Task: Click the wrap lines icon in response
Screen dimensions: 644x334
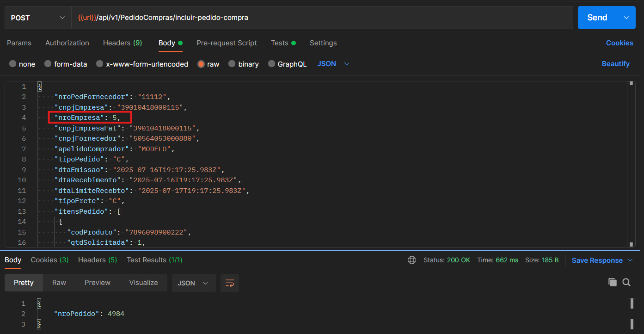Action: (x=230, y=283)
